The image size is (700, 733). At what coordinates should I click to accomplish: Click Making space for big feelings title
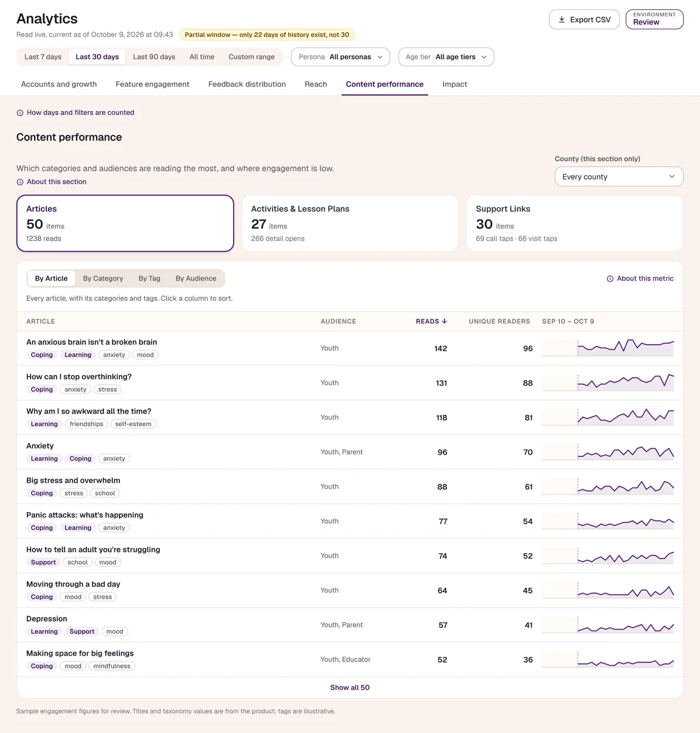coord(80,653)
